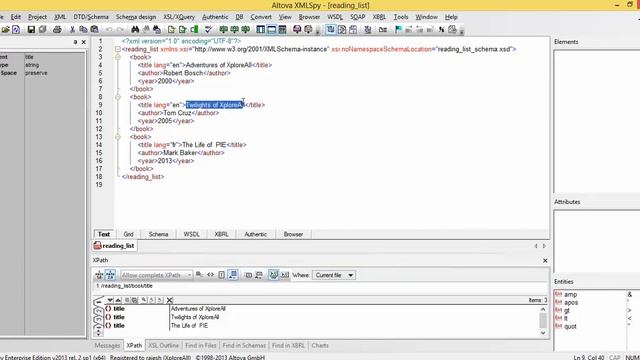Screen dimensions: 640x360
Task: Open the XSL Outline output tab
Action: (163, 346)
